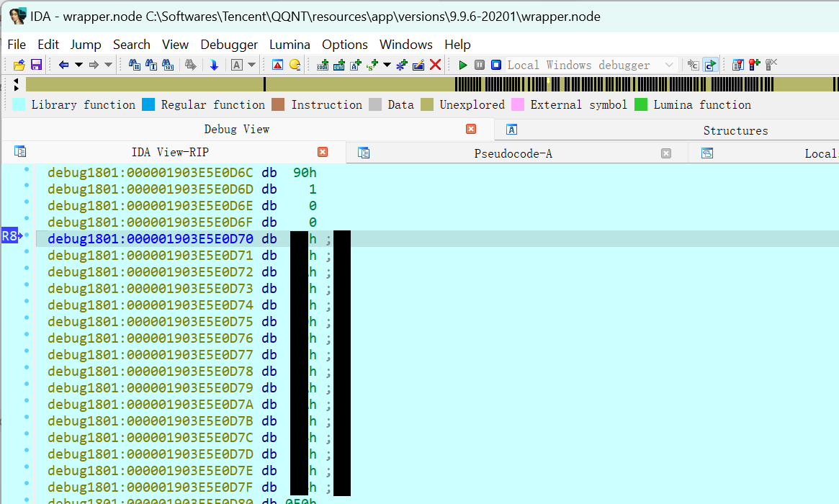
Task: Switch to the Structures tab
Action: pyautogui.click(x=735, y=130)
